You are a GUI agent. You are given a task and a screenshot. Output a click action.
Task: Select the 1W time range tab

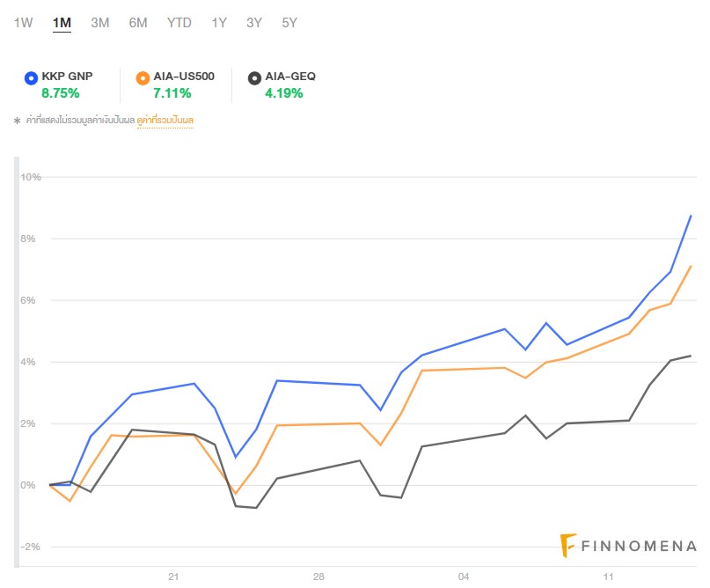[23, 23]
